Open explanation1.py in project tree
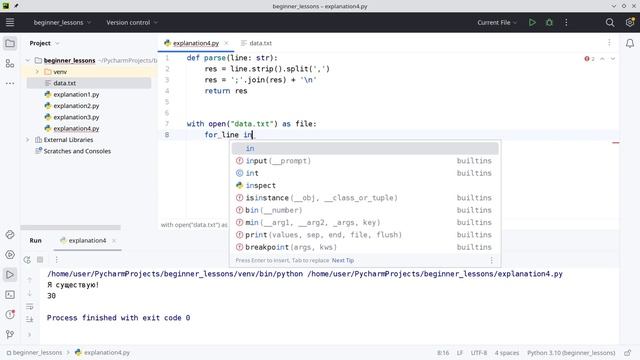The width and height of the screenshot is (640, 360). coord(76,94)
